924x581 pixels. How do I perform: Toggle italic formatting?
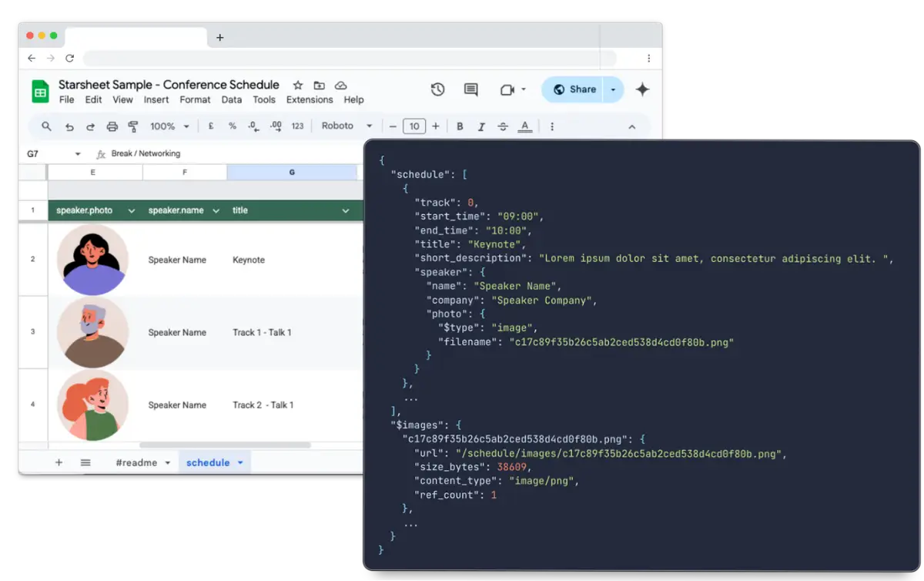(x=481, y=126)
